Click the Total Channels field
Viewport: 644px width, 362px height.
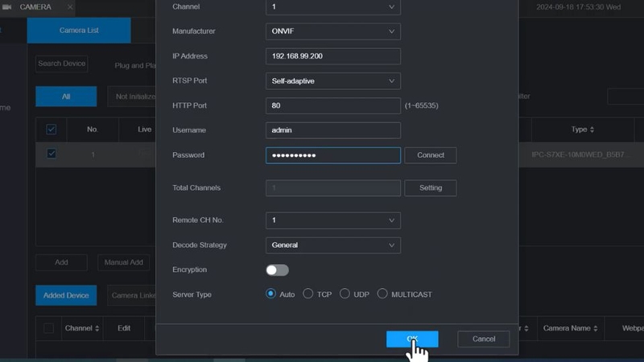(x=333, y=188)
